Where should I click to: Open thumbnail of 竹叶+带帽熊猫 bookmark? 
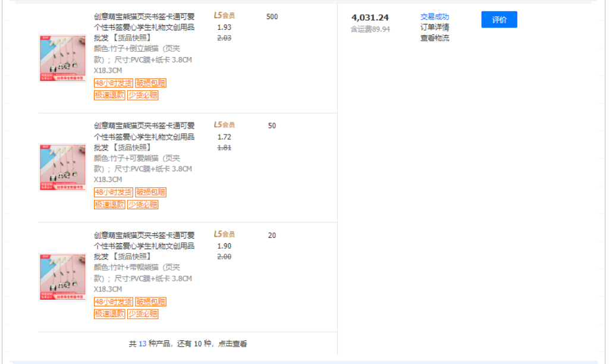point(62,277)
